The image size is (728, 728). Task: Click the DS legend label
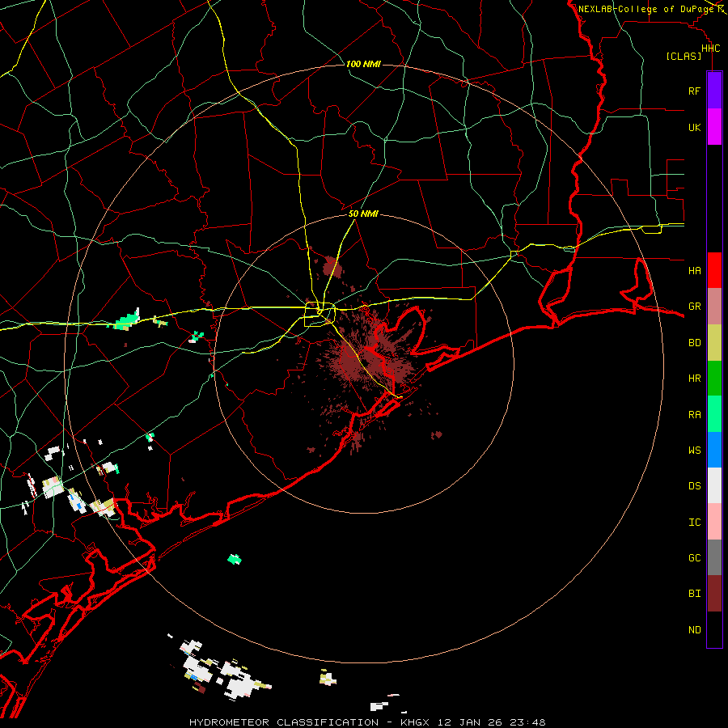click(x=694, y=486)
